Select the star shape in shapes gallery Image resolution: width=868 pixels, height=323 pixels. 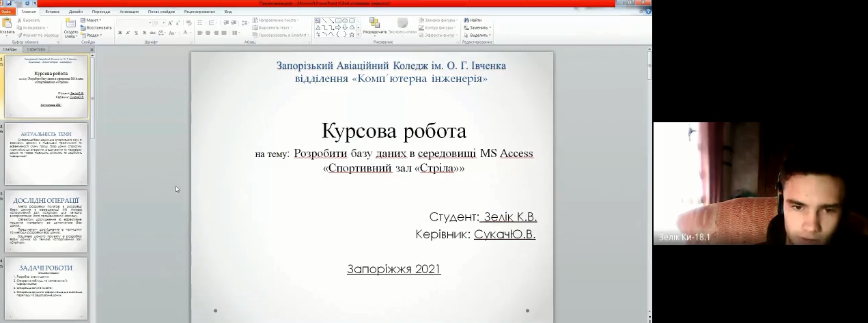tap(352, 34)
